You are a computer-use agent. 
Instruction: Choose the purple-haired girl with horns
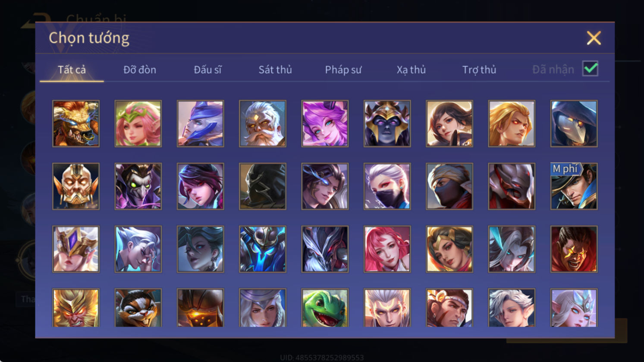(325, 124)
